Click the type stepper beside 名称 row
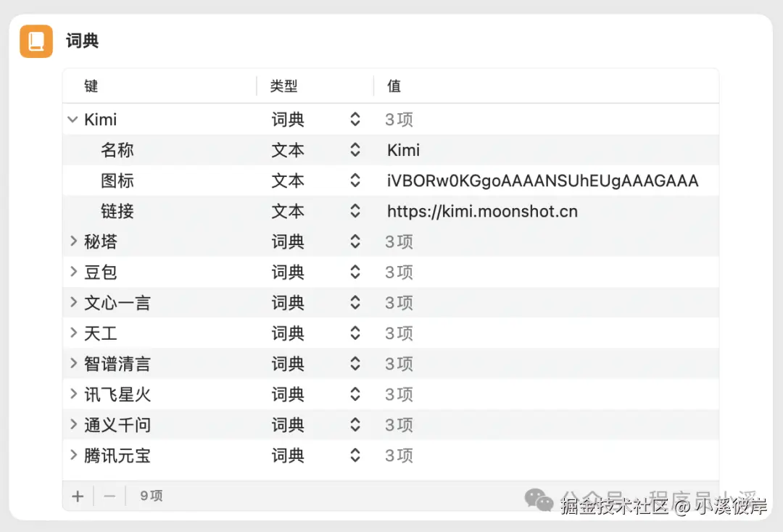This screenshot has width=783, height=532. [x=355, y=150]
